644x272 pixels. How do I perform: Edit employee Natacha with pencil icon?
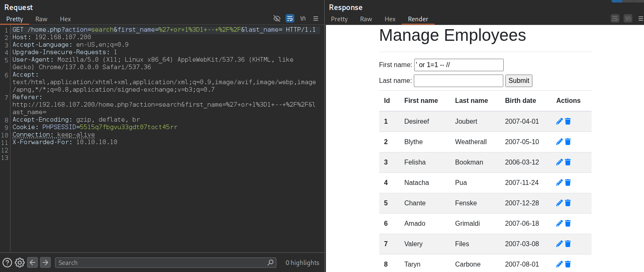coord(559,182)
